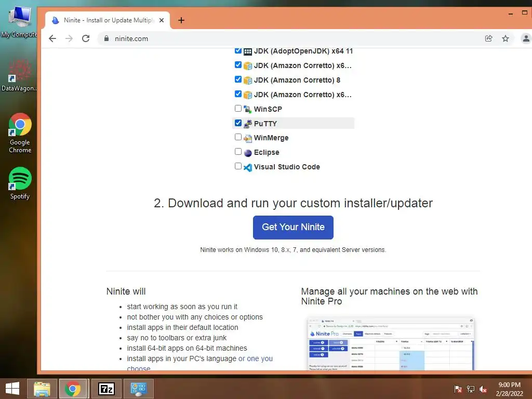532x399 pixels.
Task: Open the Windows Start menu
Action: point(12,389)
